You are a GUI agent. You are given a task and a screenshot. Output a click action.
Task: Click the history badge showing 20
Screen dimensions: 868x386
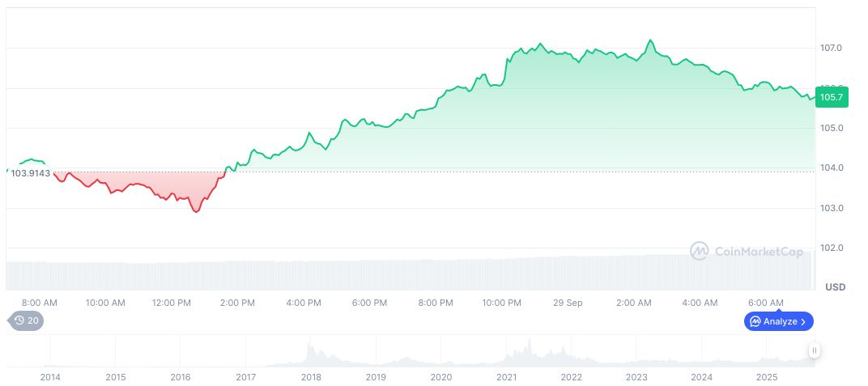27,320
